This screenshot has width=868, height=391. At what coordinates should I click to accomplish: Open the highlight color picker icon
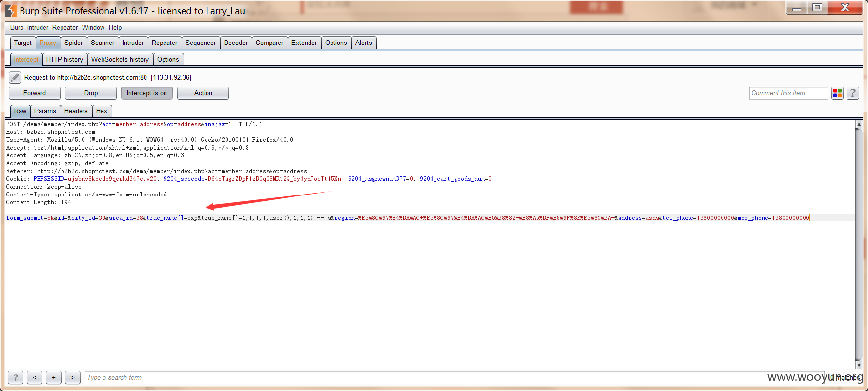tap(838, 93)
